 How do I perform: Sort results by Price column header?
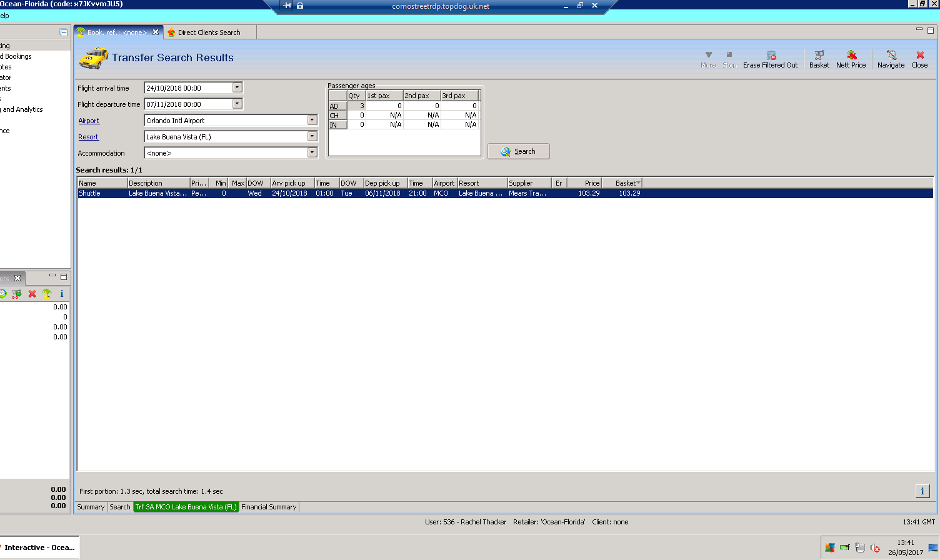(584, 183)
